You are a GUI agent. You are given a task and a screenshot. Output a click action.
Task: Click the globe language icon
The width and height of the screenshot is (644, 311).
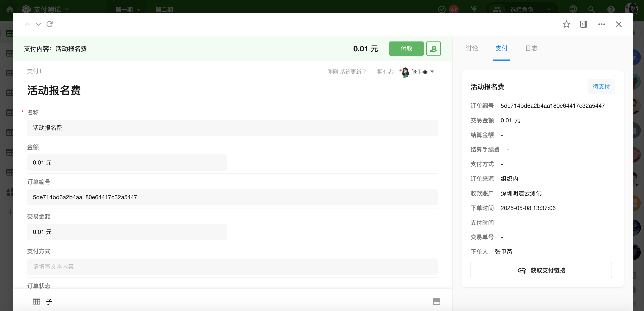573,9
